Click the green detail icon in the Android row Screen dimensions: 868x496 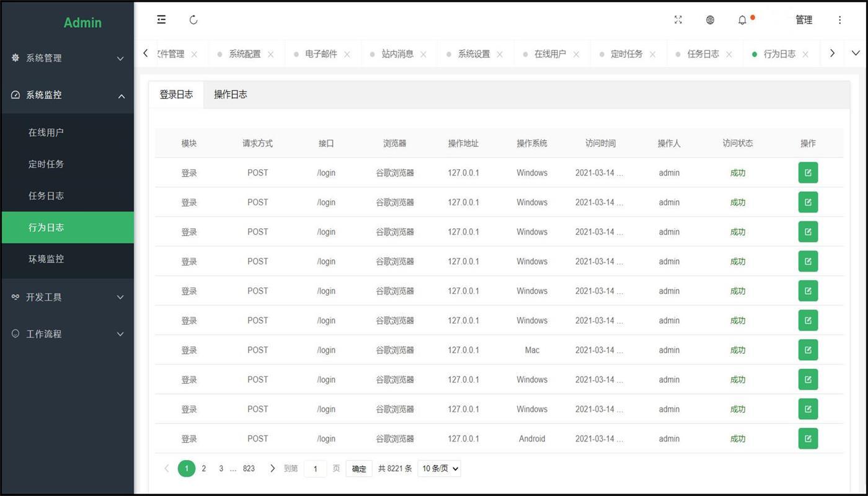(807, 439)
